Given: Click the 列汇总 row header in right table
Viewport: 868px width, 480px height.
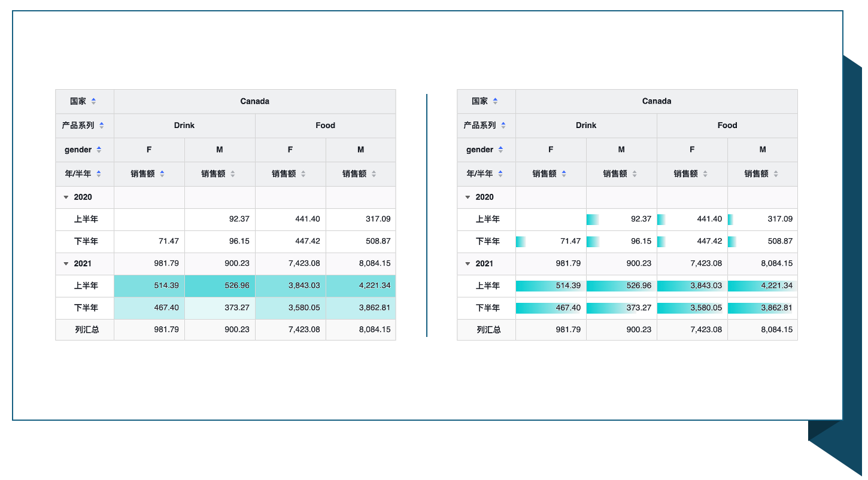Looking at the screenshot, I should (x=488, y=330).
